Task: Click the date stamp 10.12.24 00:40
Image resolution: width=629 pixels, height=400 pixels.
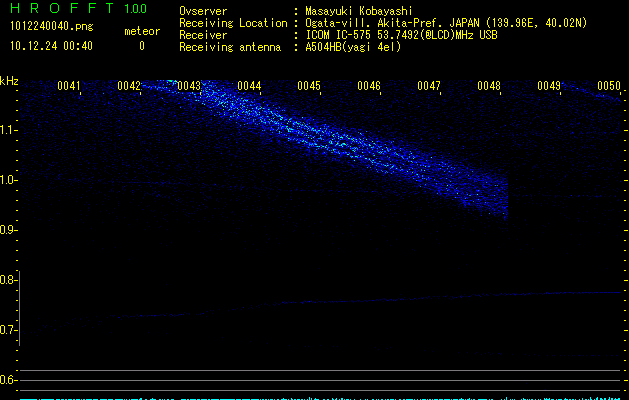Action: coord(51,46)
